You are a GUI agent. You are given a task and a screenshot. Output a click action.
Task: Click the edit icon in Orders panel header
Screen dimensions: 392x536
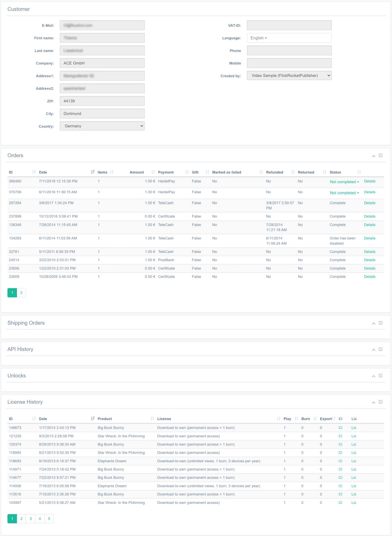point(381,155)
